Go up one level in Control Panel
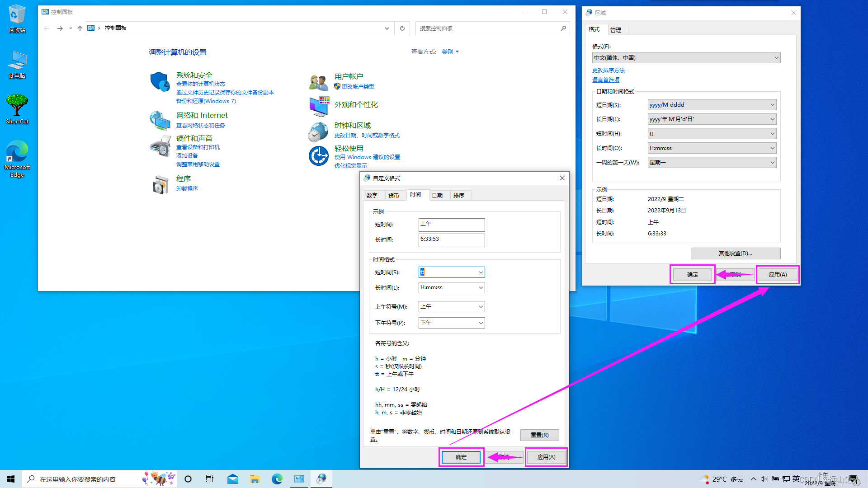Viewport: 868px width, 488px height. pos(80,28)
